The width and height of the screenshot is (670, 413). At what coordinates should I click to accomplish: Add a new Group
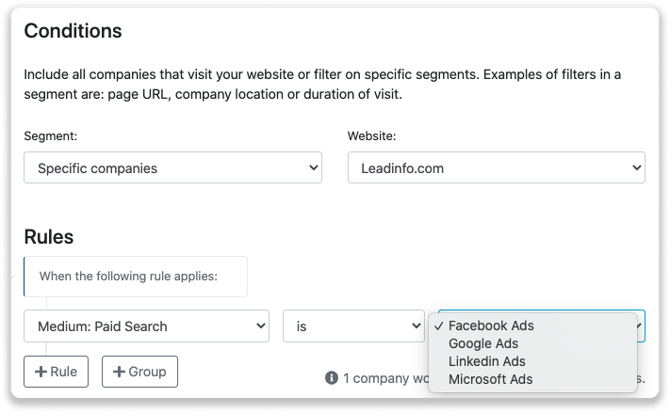click(x=140, y=371)
